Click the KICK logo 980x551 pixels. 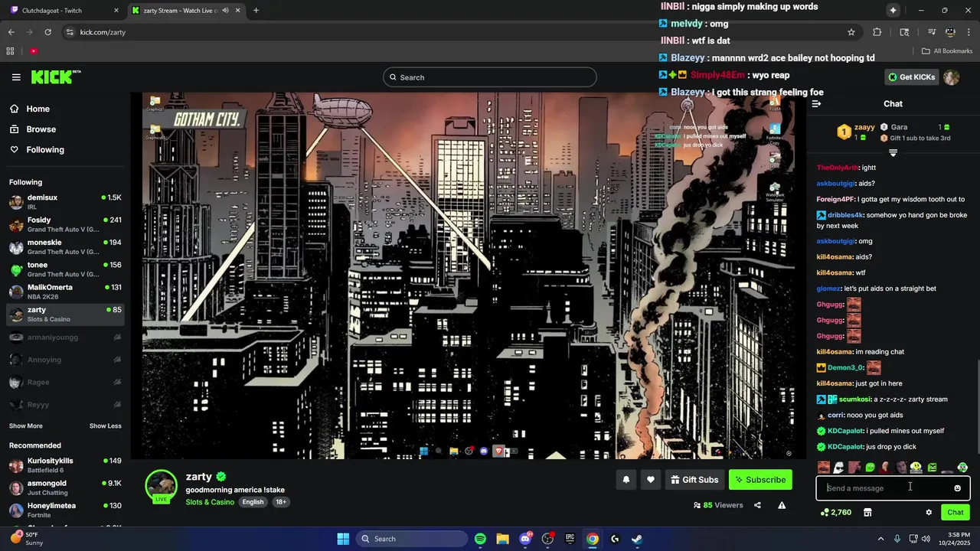[x=55, y=77]
